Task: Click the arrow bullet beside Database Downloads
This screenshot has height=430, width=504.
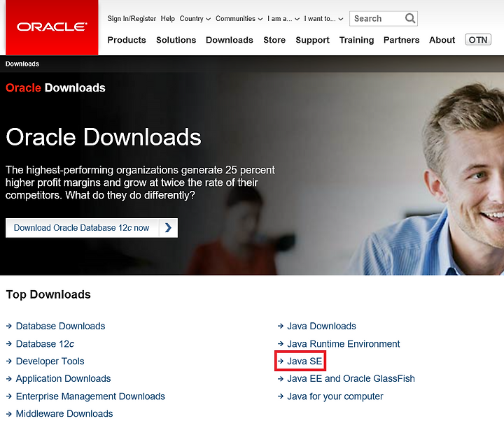Action: coord(9,327)
